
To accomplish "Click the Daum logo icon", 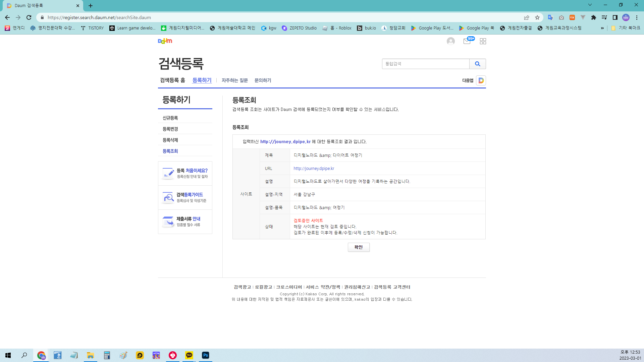I will (x=165, y=41).
